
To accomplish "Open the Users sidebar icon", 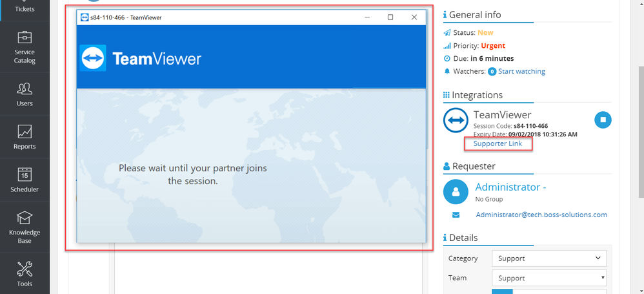I will (25, 89).
